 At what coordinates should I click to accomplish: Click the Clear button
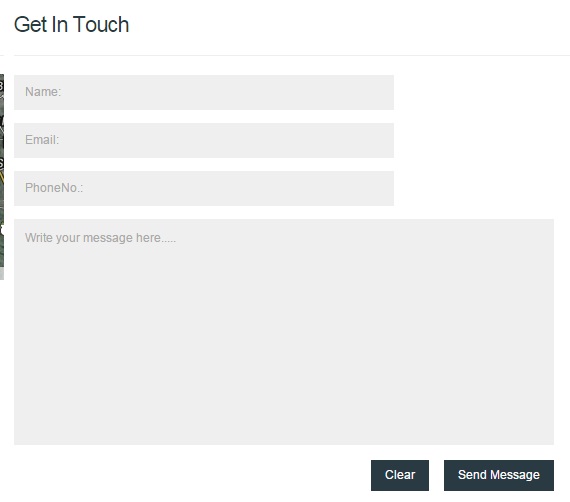(x=400, y=475)
